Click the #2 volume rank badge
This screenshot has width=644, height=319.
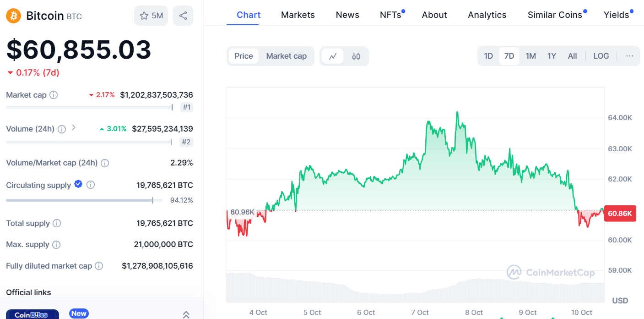[186, 142]
